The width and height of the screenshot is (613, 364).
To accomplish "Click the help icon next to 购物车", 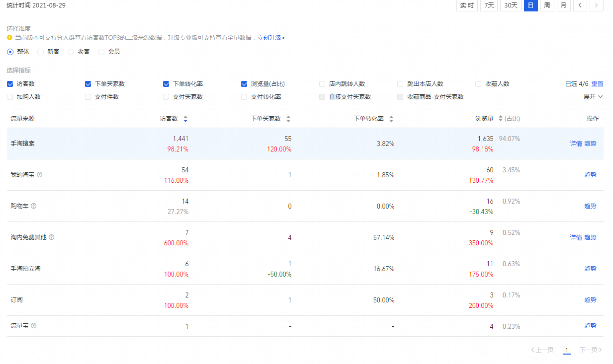I will click(34, 206).
